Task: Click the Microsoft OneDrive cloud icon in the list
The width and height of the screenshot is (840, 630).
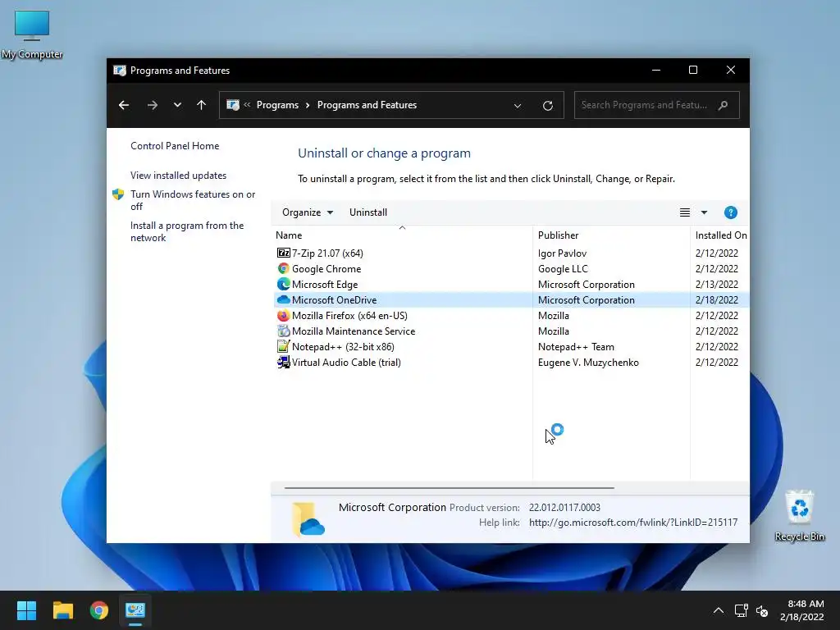Action: [x=283, y=299]
